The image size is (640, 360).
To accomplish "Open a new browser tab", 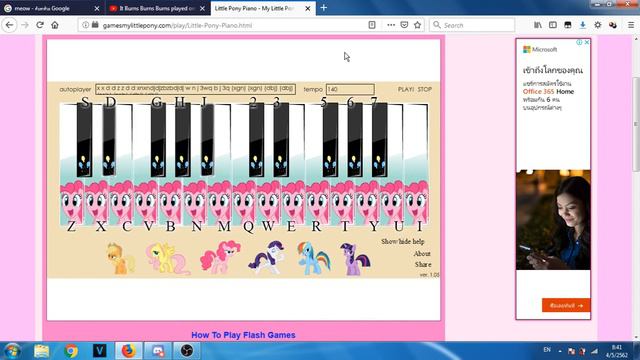I will (324, 8).
